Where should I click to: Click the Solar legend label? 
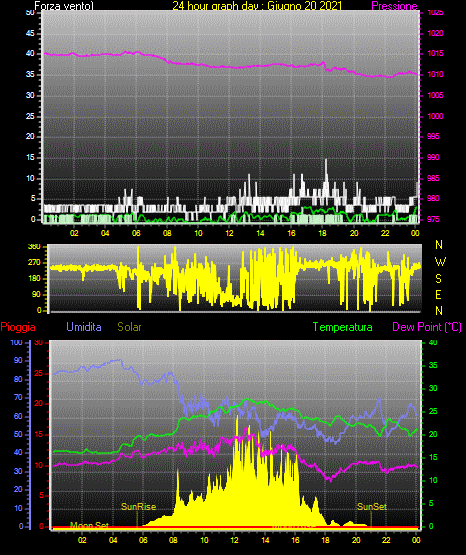click(129, 327)
